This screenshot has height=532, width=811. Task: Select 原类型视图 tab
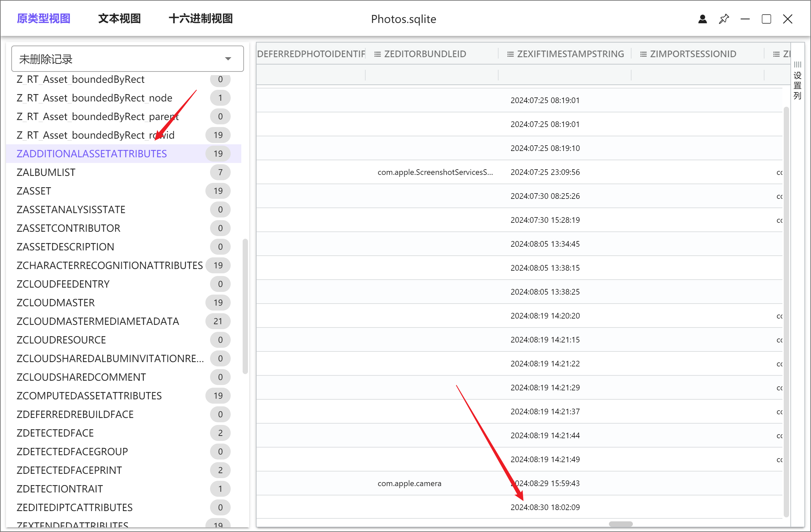(44, 18)
